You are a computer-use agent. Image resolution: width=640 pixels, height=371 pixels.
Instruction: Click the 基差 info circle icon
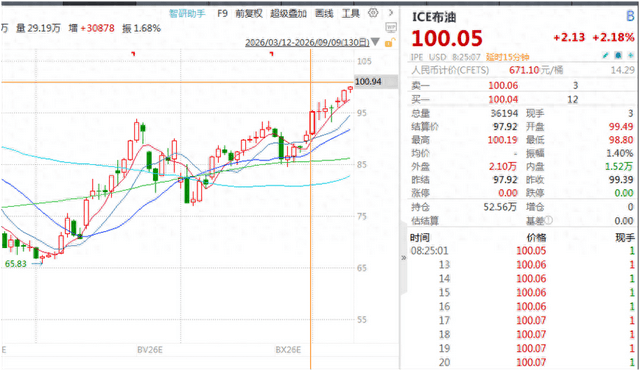coord(549,220)
